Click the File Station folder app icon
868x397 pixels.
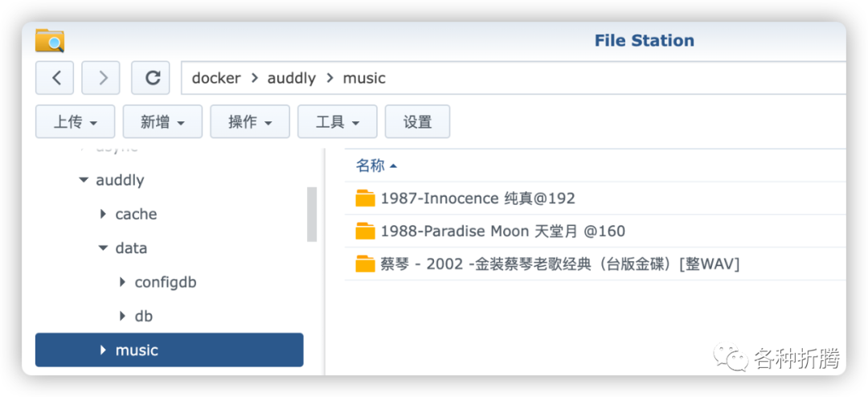(50, 40)
